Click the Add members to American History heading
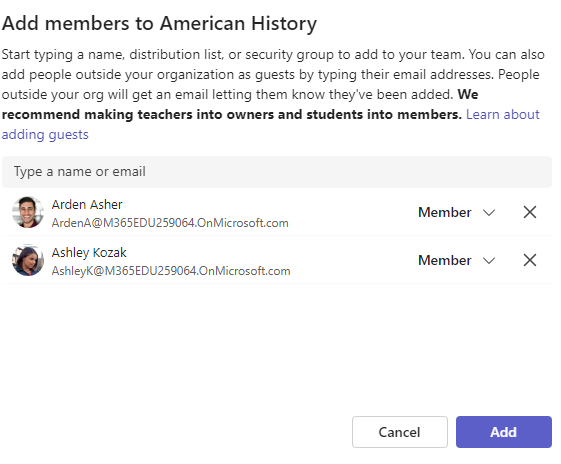The image size is (561, 464). 159,24
